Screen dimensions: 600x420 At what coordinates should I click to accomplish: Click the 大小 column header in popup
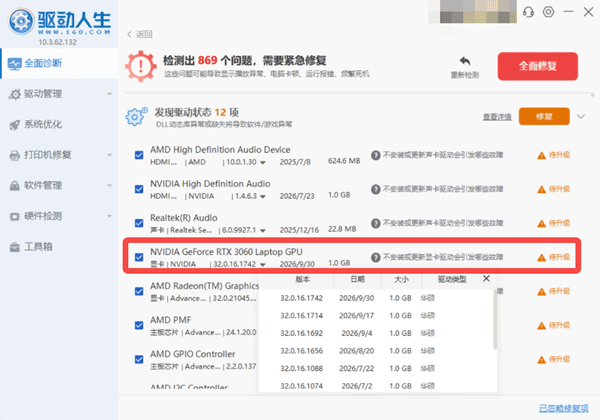(x=401, y=279)
